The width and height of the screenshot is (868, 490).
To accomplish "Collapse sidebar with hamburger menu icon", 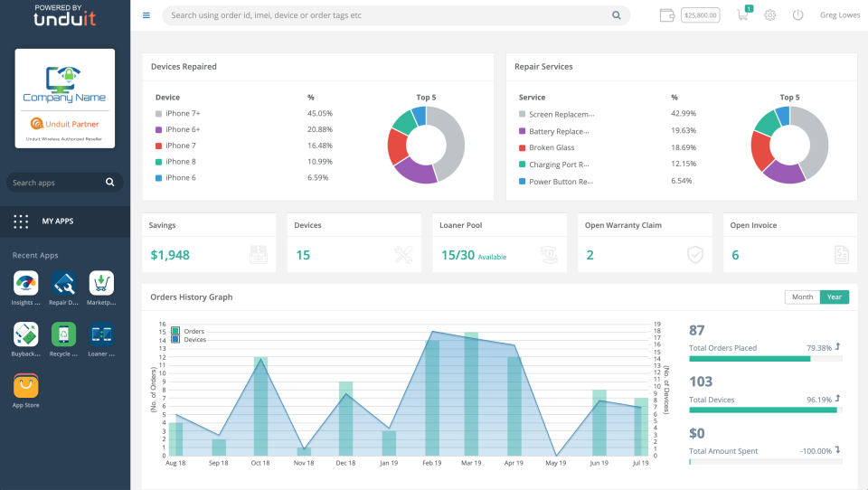I will click(146, 15).
